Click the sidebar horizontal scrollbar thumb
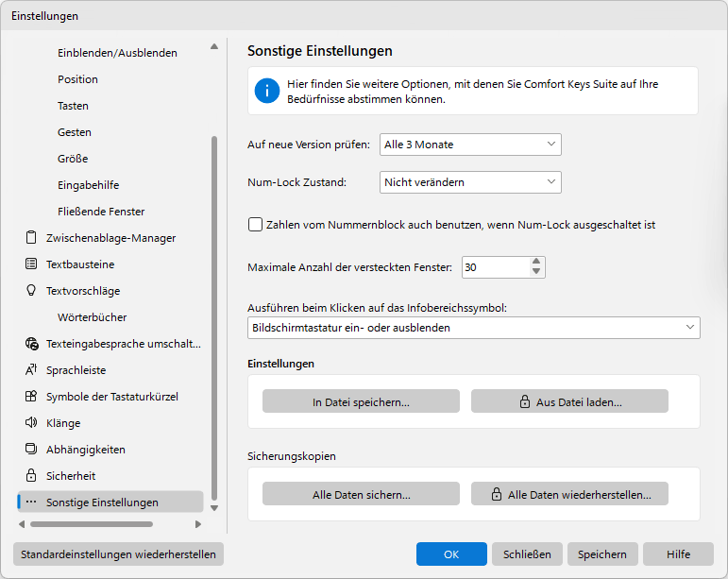Image resolution: width=728 pixels, height=579 pixels. (x=92, y=524)
